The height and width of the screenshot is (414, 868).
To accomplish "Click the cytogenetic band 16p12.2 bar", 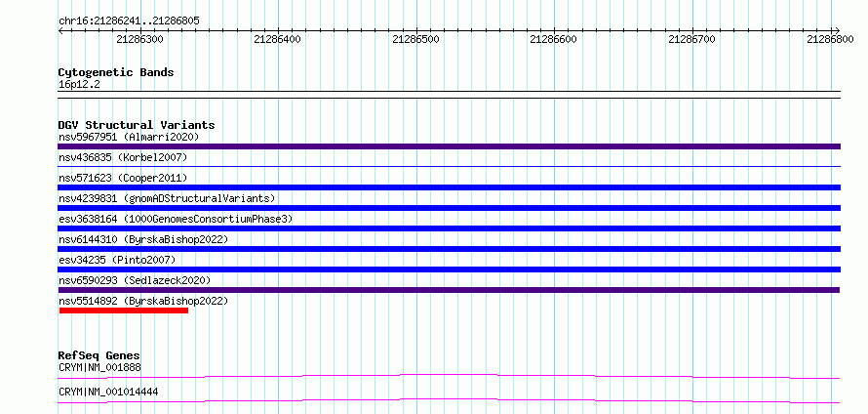I will (449, 95).
